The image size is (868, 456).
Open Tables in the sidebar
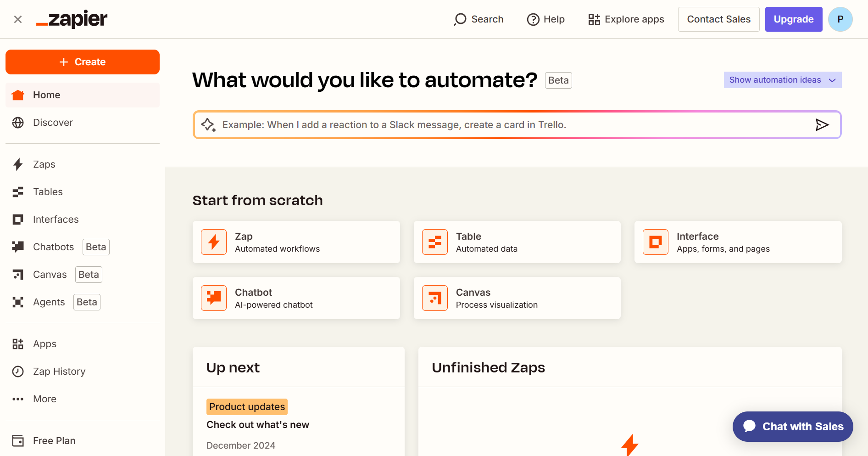83,192
